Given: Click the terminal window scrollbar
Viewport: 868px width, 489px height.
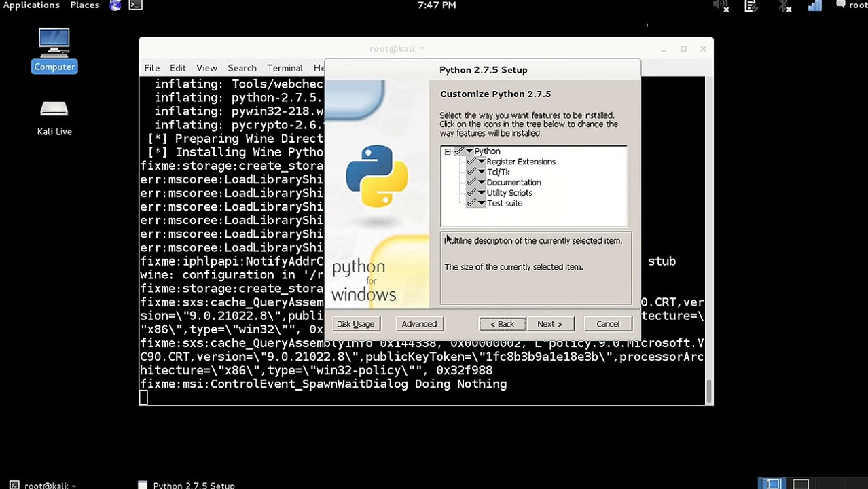Looking at the screenshot, I should 709,391.
